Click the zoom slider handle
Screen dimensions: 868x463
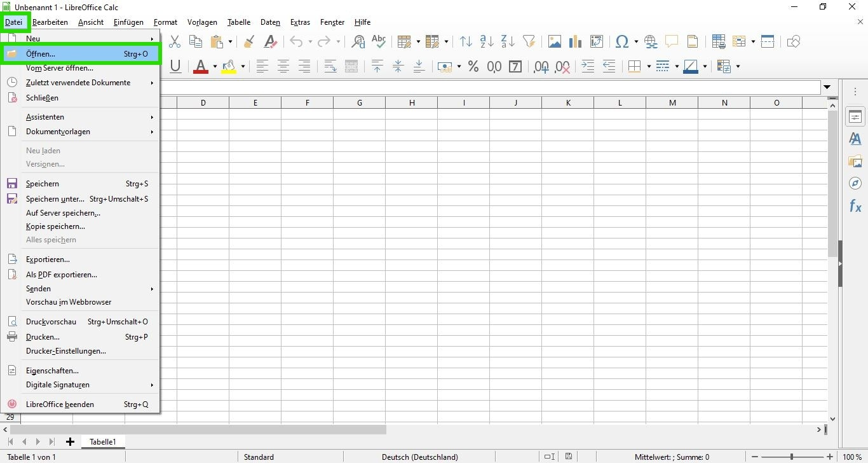click(791, 457)
